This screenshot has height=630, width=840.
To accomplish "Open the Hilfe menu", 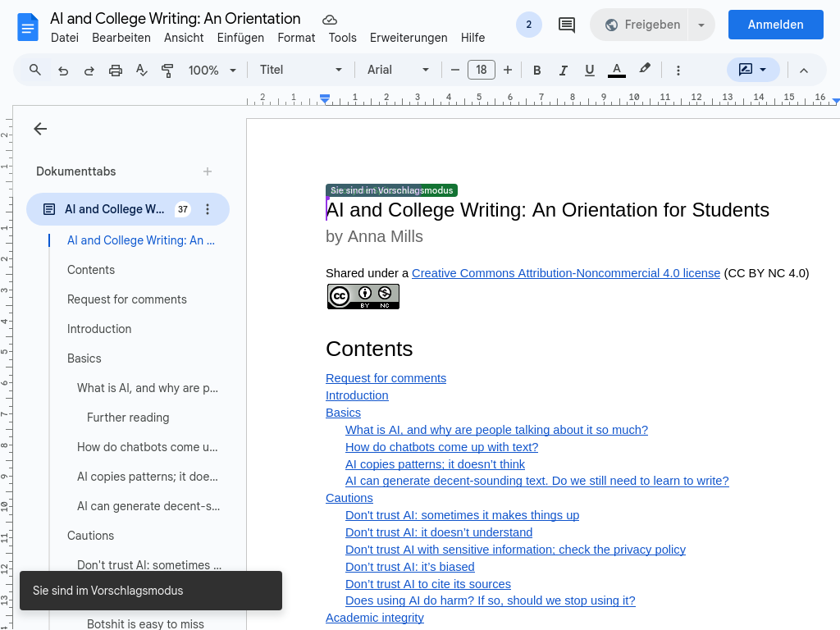I will pos(472,38).
